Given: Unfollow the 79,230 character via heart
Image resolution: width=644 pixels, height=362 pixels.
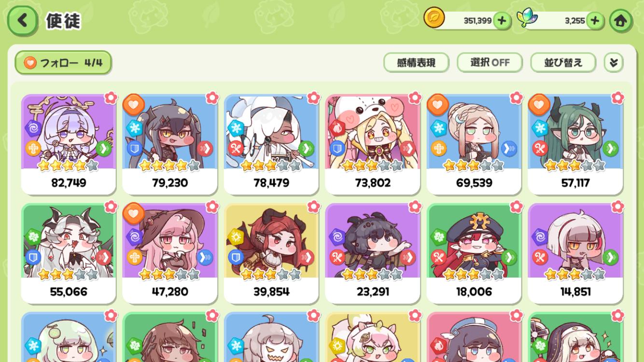Looking at the screenshot, I should (x=134, y=105).
